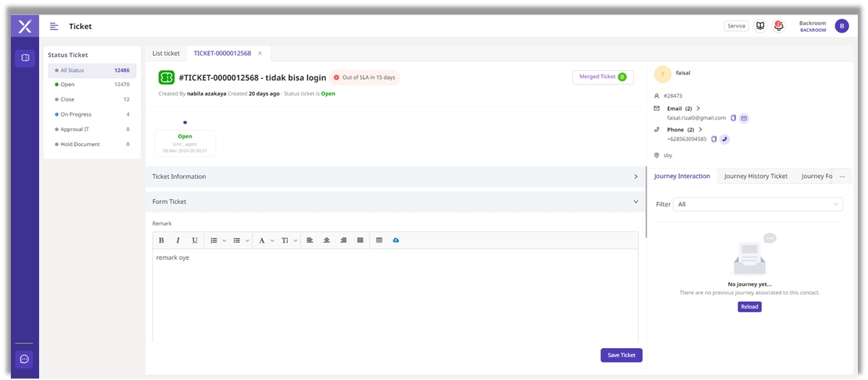Click the Reload button
This screenshot has width=868, height=380.
749,307
